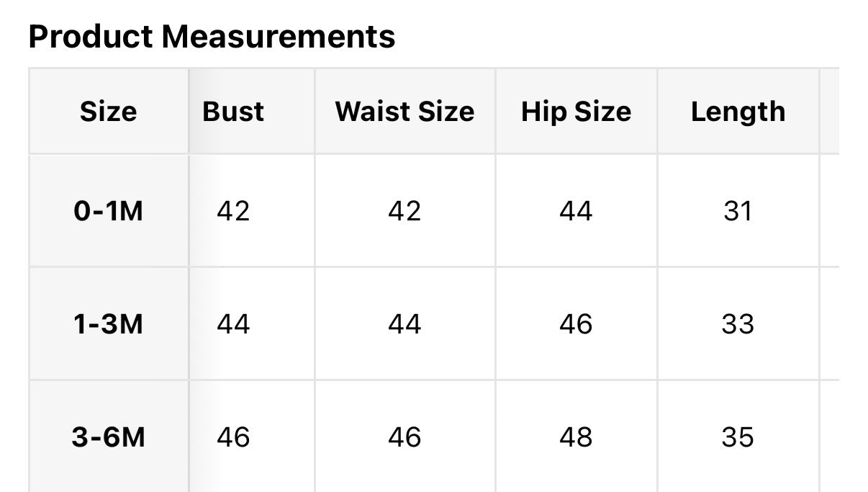868x492 pixels.
Task: Click the 3-6M Bust value 46
Action: [233, 437]
